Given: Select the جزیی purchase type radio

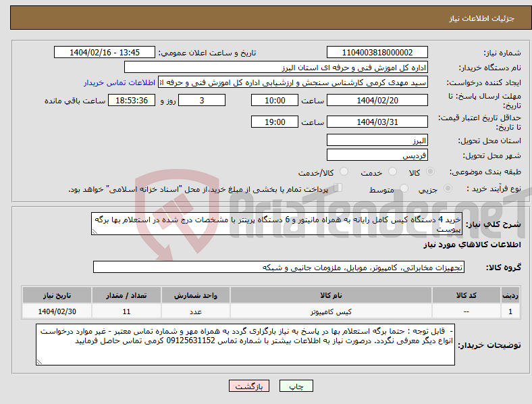Looking at the screenshot, I should coord(448,188).
